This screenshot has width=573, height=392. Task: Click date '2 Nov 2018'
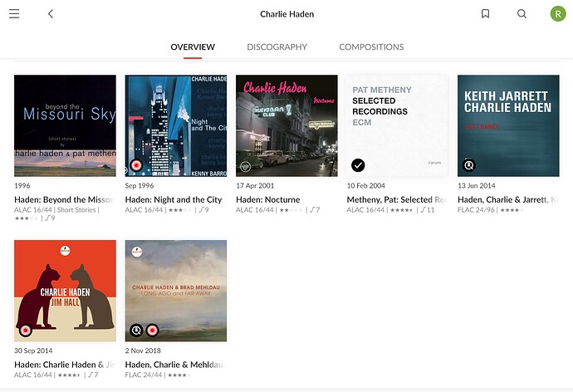143,350
